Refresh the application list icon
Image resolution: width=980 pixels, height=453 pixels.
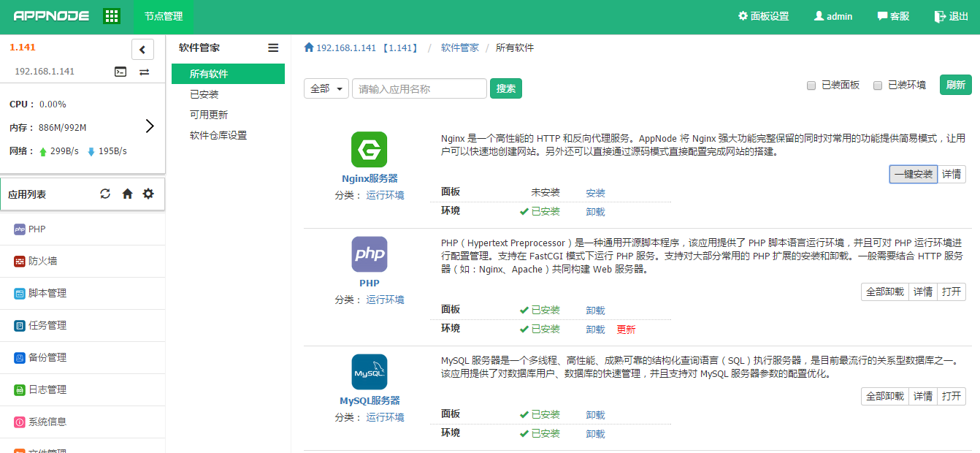click(x=105, y=194)
